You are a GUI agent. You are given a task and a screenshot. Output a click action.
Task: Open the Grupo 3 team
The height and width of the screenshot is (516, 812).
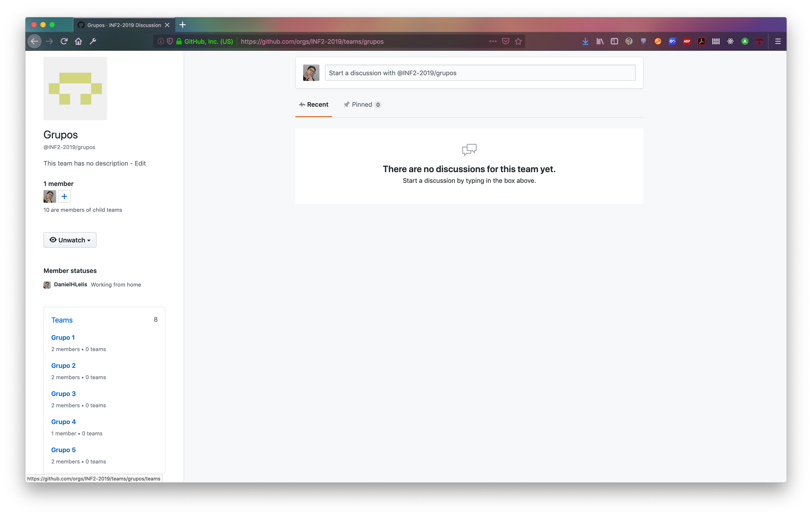click(63, 394)
